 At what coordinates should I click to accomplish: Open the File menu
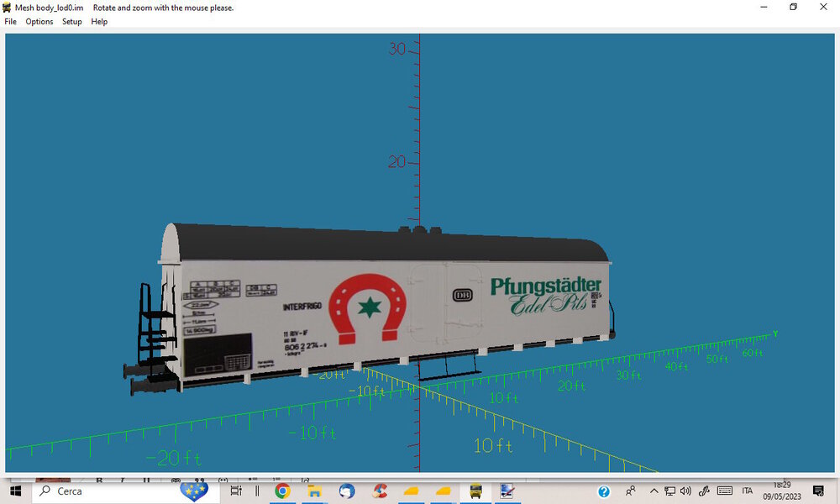click(11, 22)
